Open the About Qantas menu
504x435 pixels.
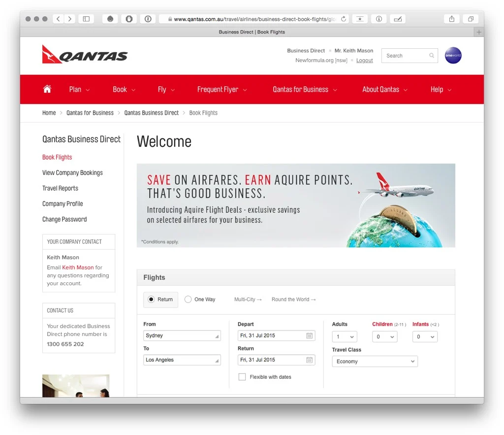(x=385, y=90)
